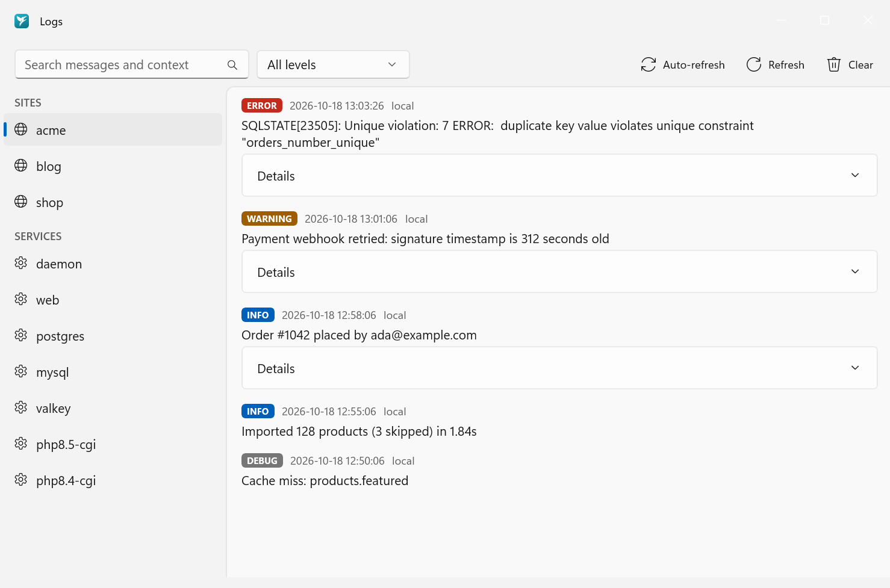Click the "Imported 128 products" log message

(359, 432)
